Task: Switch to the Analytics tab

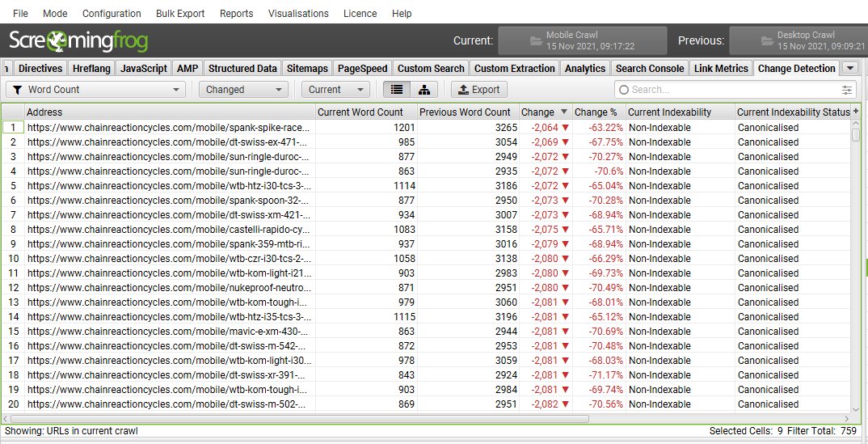Action: (584, 69)
